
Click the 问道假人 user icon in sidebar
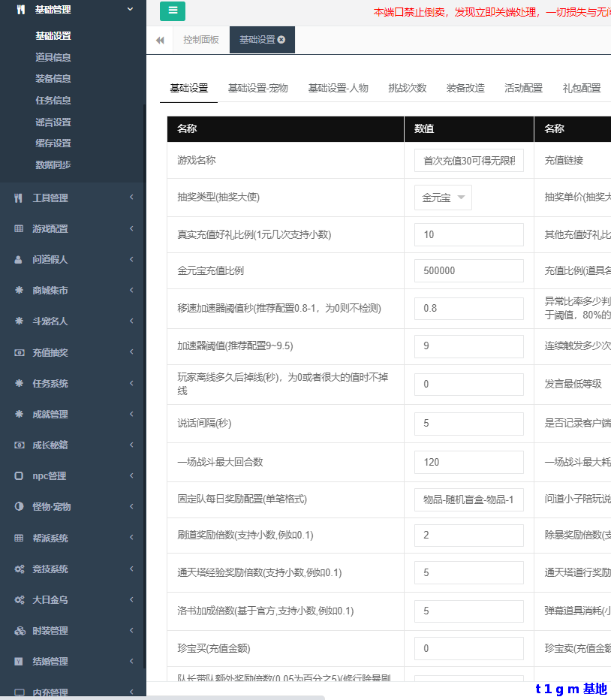click(19, 260)
